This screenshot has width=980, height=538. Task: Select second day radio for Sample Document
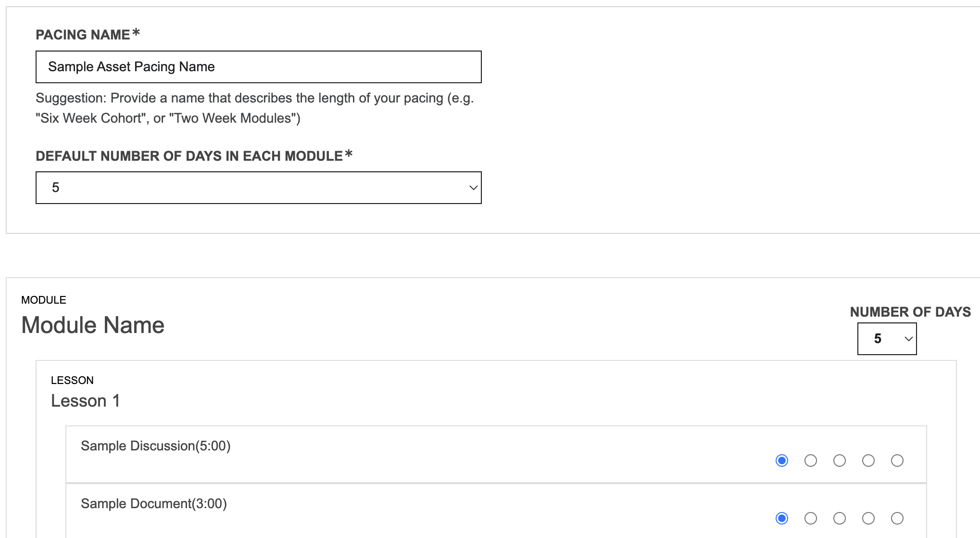click(811, 518)
